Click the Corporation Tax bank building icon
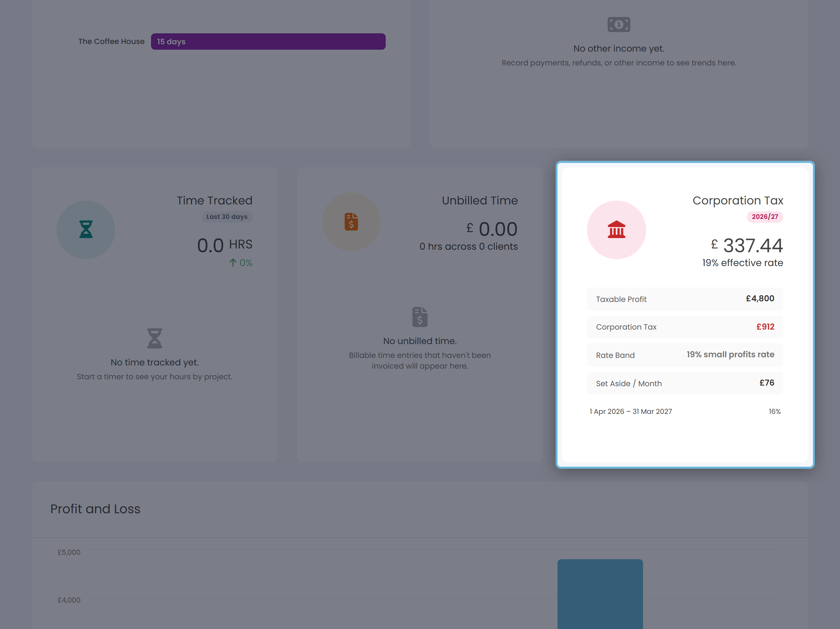 coord(616,230)
